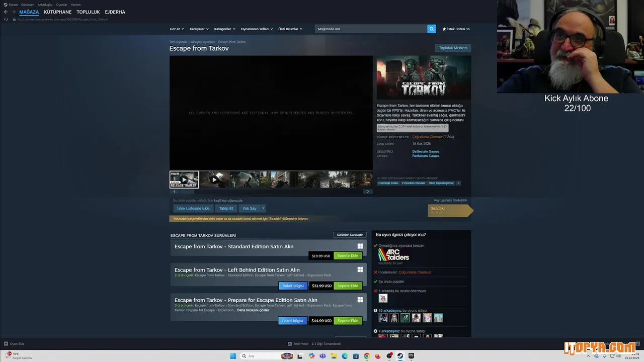Open the Yardım menu
644x362 pixels.
click(75, 5)
